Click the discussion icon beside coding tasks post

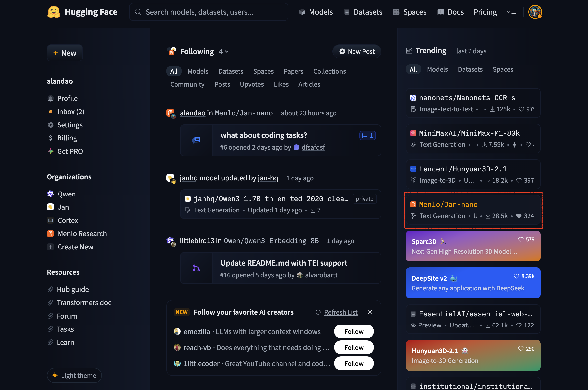pyautogui.click(x=196, y=140)
